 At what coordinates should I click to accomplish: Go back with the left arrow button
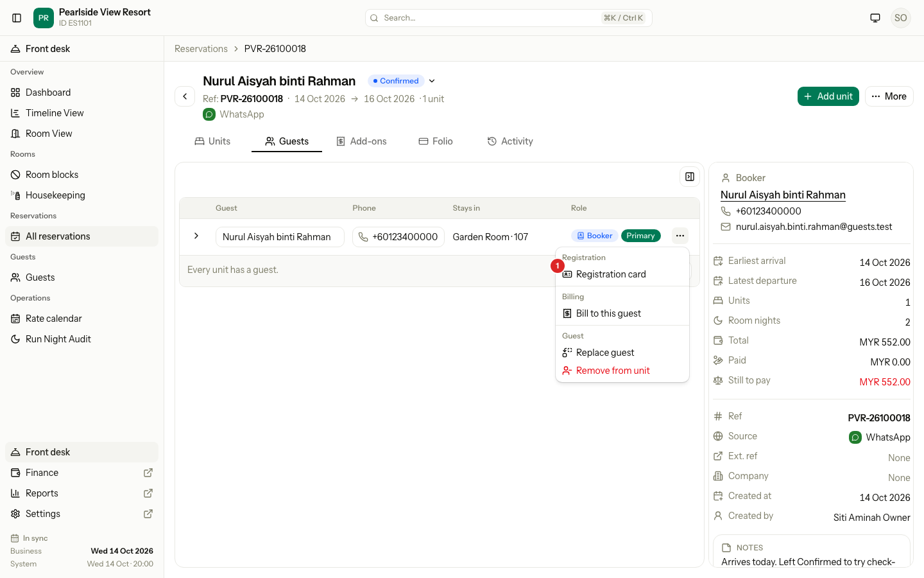(x=185, y=96)
